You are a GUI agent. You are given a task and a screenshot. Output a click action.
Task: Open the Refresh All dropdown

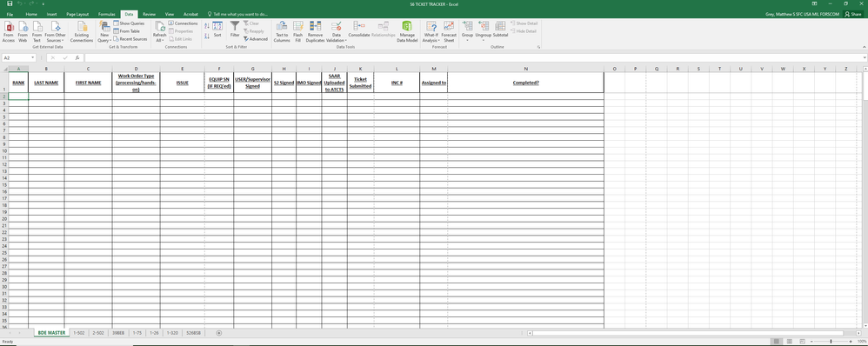159,31
